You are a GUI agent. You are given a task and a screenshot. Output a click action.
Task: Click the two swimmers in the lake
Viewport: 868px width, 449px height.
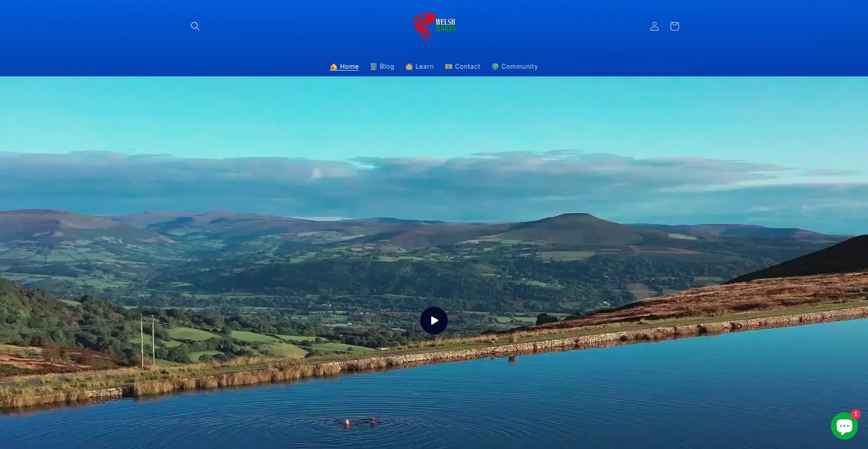click(x=360, y=422)
